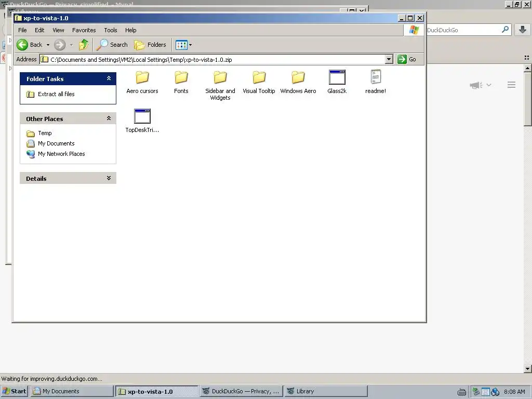Viewport: 532px width, 399px height.
Task: Open the Sidebar and Widgets folder
Action: 220,85
